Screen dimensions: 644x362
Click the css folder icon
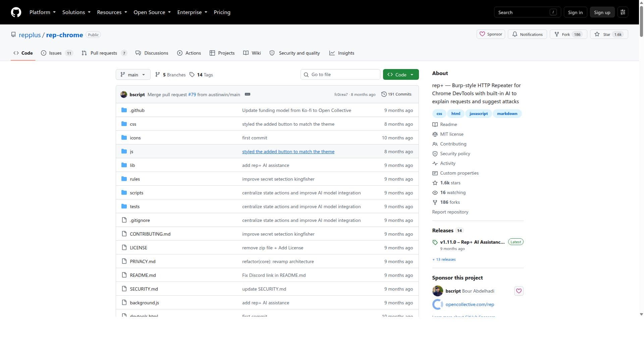click(124, 124)
